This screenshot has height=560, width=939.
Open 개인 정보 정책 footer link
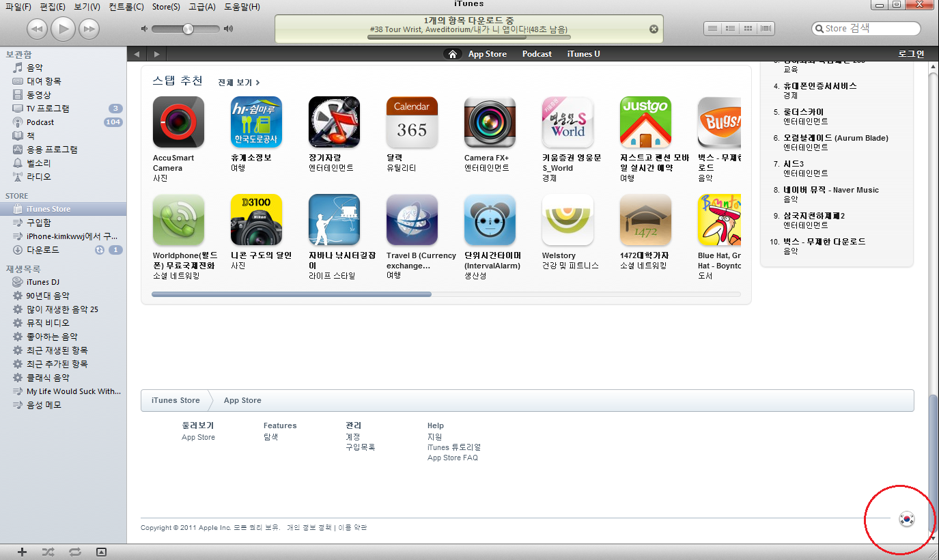point(309,528)
